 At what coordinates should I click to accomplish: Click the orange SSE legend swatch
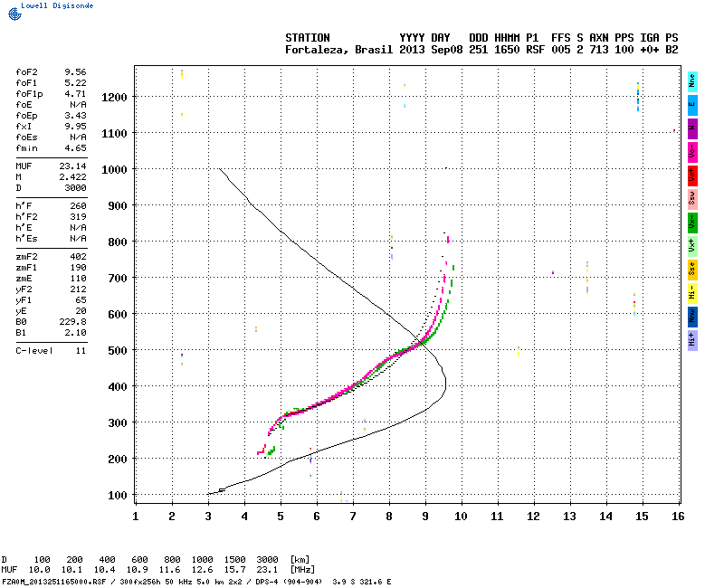[692, 269]
